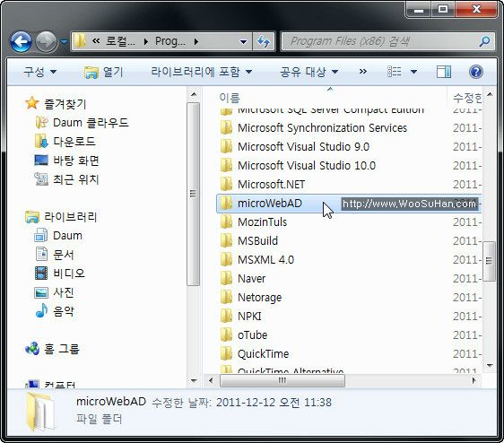Open the 사진 library

coord(55,292)
